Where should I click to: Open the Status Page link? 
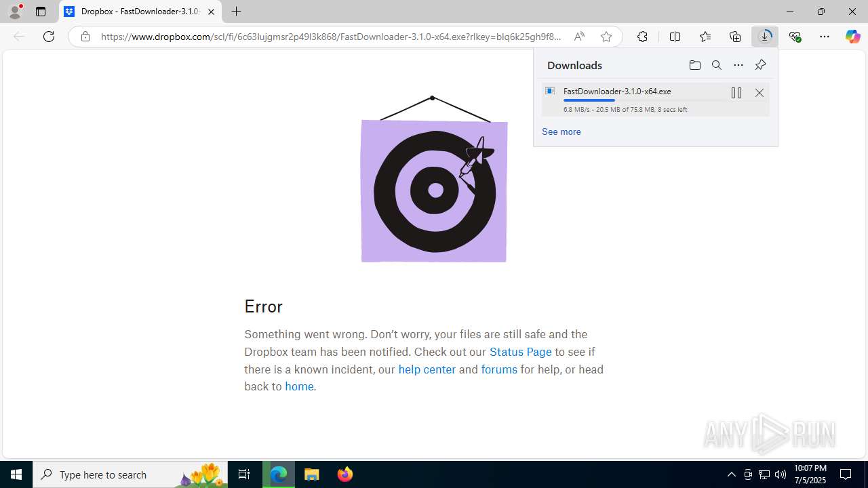[520, 352]
